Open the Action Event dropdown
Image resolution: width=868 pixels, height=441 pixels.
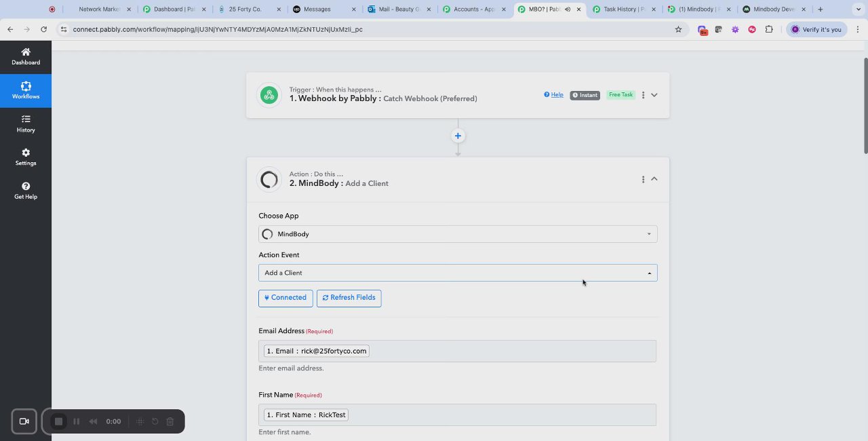point(458,273)
